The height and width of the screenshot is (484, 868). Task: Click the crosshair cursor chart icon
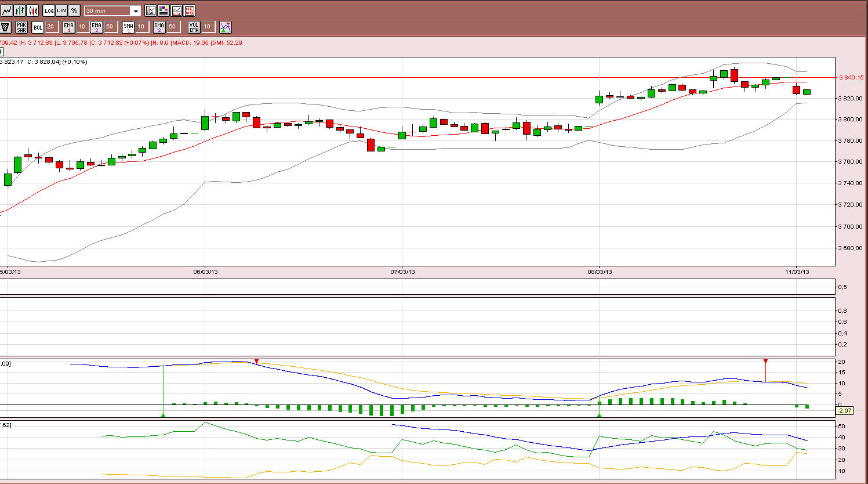click(151, 10)
